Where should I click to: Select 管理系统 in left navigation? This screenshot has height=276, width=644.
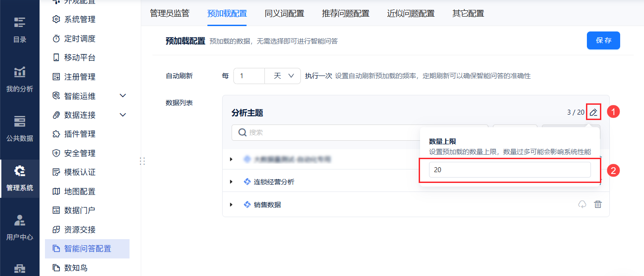19,178
